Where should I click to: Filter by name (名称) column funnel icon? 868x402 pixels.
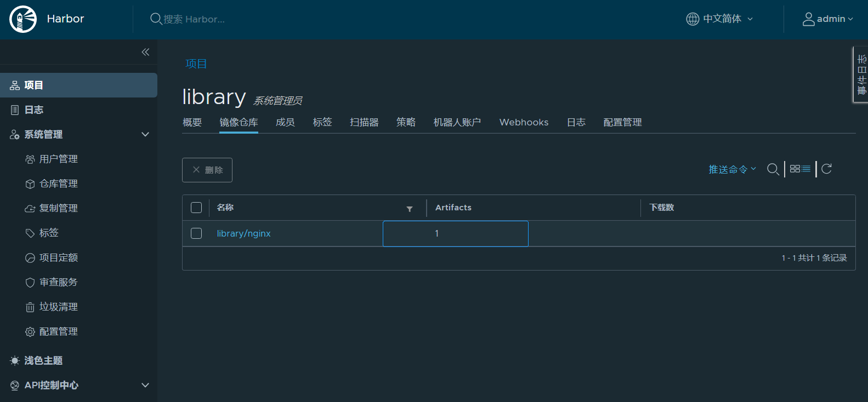[x=410, y=209]
